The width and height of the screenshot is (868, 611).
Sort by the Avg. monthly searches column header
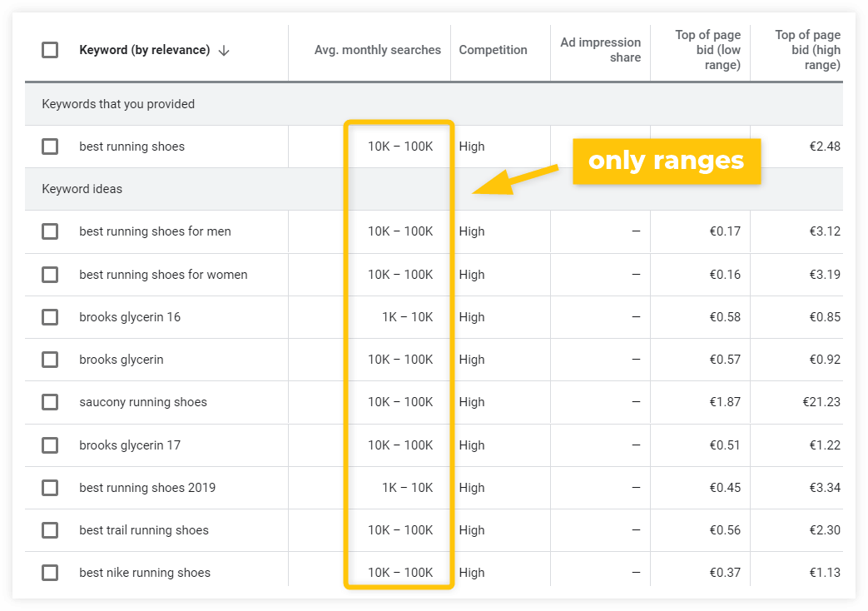coord(377,50)
